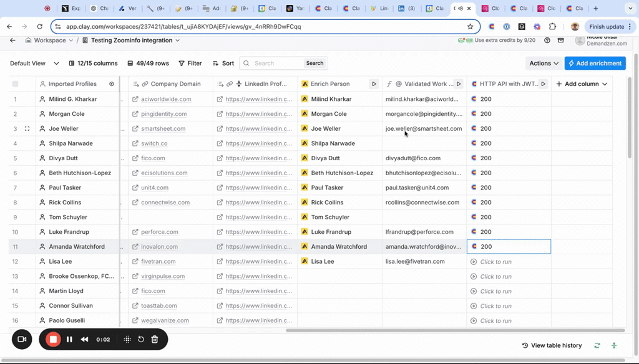
Task: Delete the recording using trash icon
Action: pos(155,340)
